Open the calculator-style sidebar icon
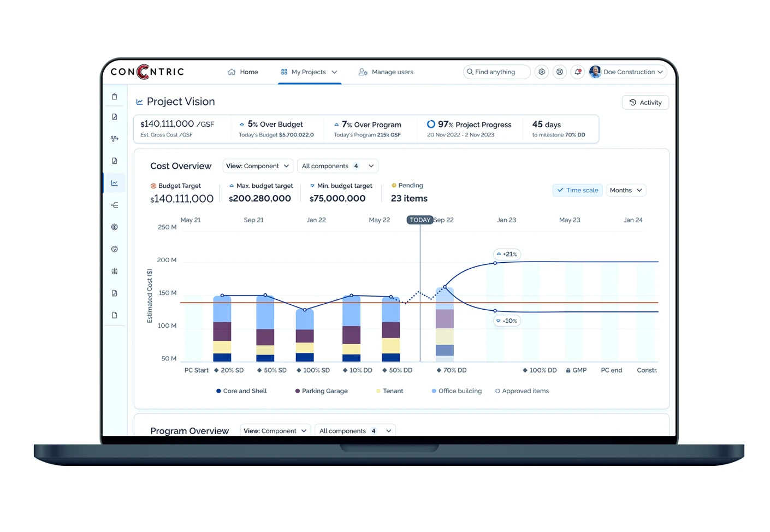 click(x=114, y=271)
